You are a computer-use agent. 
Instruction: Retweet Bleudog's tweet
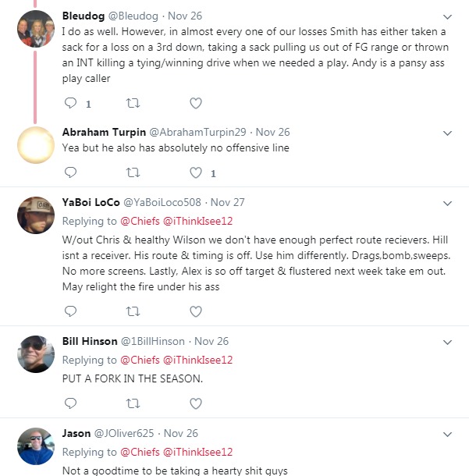[133, 103]
